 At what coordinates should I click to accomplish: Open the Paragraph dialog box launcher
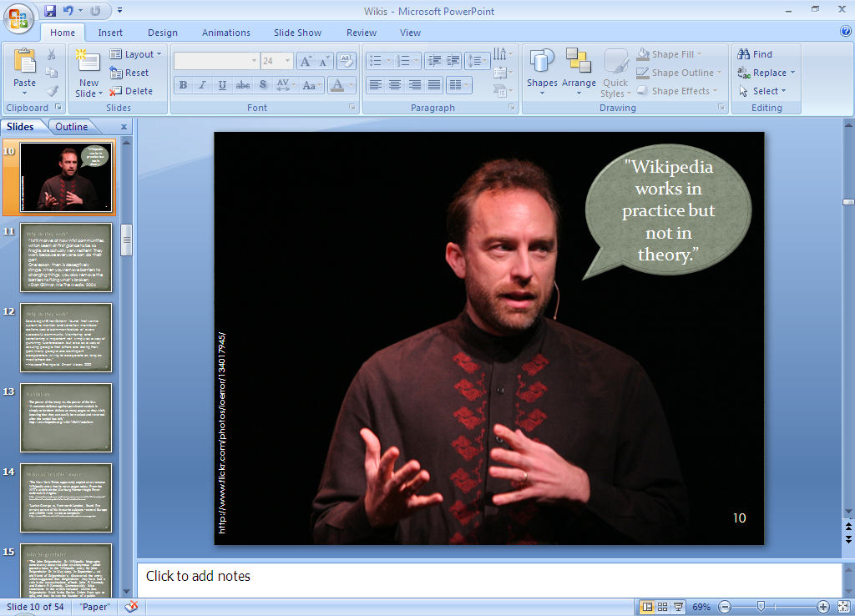[x=512, y=108]
